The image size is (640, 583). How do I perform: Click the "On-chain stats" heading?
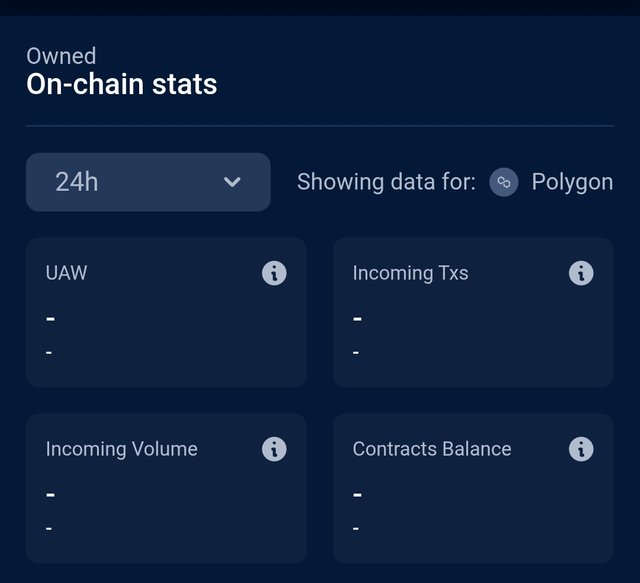click(x=121, y=84)
